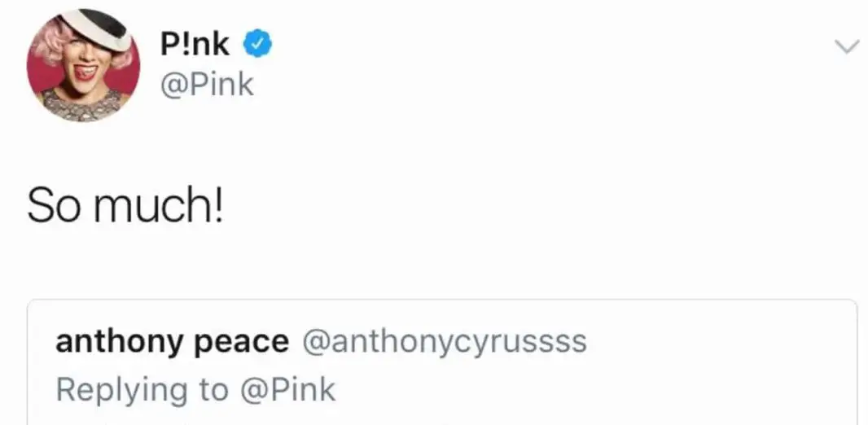Click the word "So" in the tweet

(54, 206)
